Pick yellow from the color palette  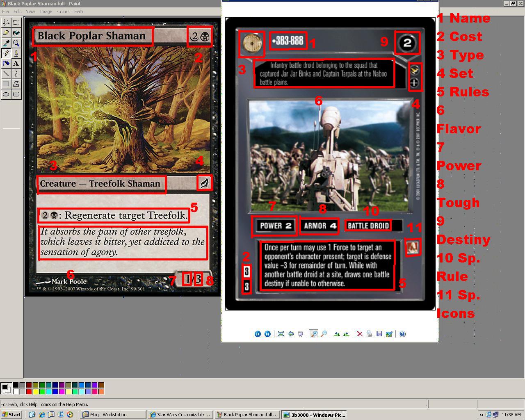[x=35, y=391]
